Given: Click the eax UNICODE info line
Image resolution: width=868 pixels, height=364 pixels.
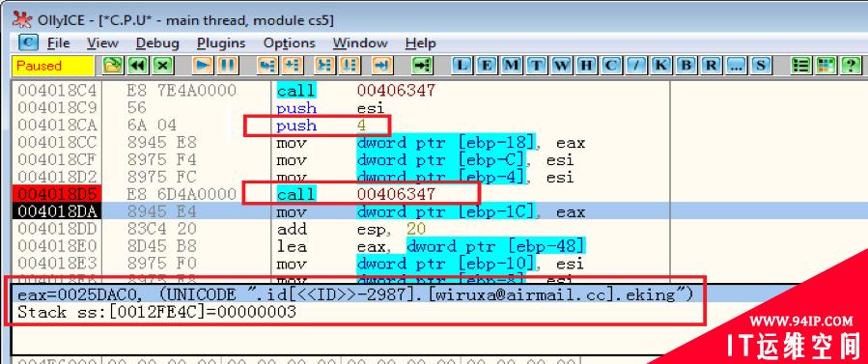Looking at the screenshot, I should [355, 294].
